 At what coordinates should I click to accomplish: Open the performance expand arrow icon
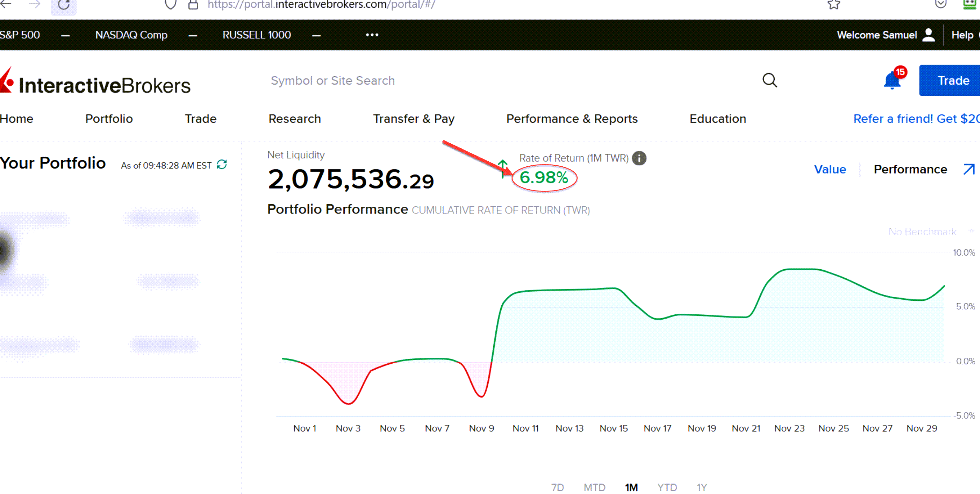(969, 169)
